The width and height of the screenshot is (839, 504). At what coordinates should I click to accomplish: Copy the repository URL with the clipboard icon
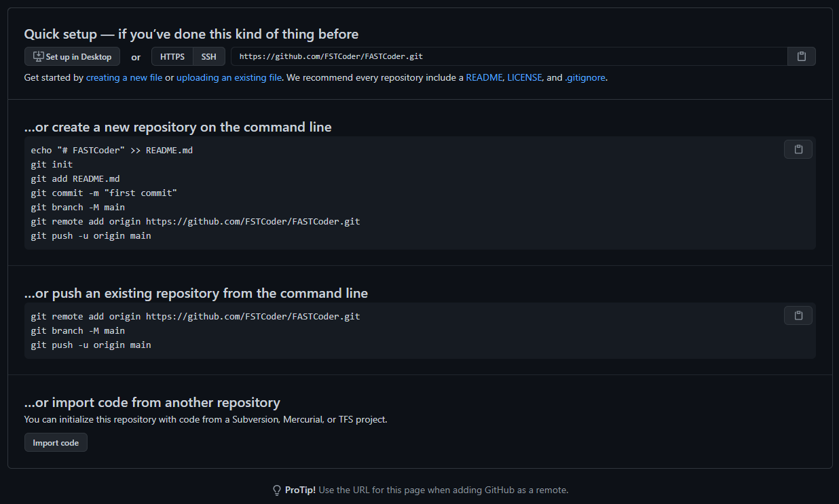coord(802,56)
